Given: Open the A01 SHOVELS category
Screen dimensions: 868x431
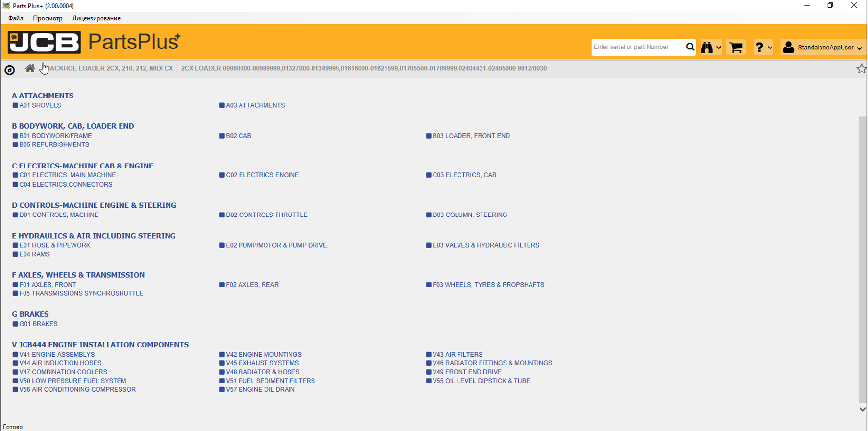Looking at the screenshot, I should (40, 105).
